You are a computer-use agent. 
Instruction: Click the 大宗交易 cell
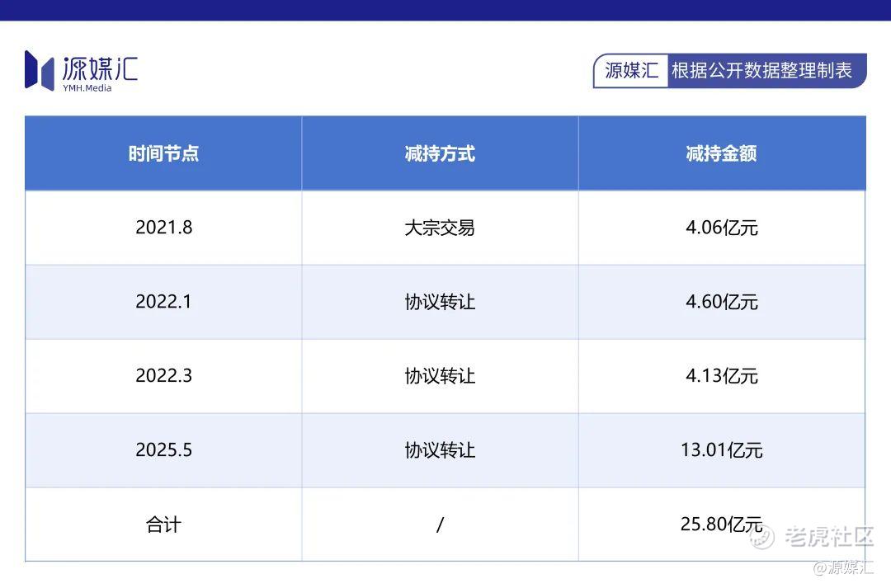[440, 228]
